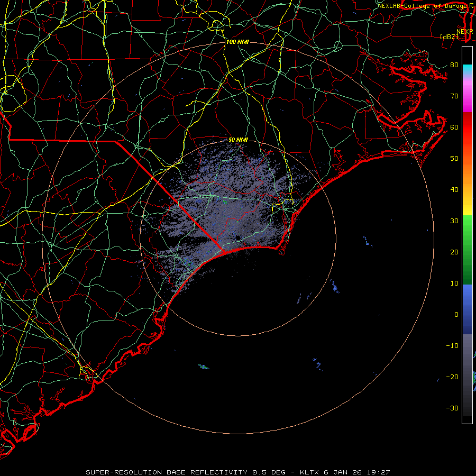Click the 60 value on the dBZ scale
476x476 pixels.
click(454, 127)
